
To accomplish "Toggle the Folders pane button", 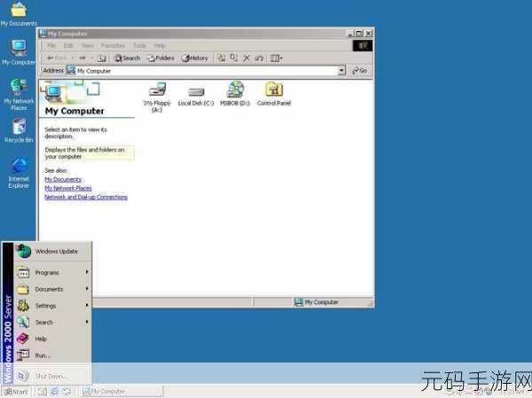I will [160, 59].
